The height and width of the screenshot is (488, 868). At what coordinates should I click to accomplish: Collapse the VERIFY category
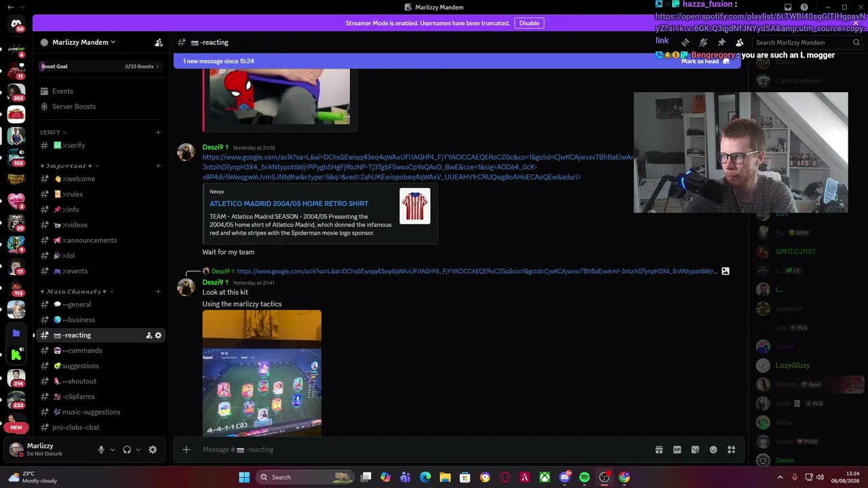point(53,132)
